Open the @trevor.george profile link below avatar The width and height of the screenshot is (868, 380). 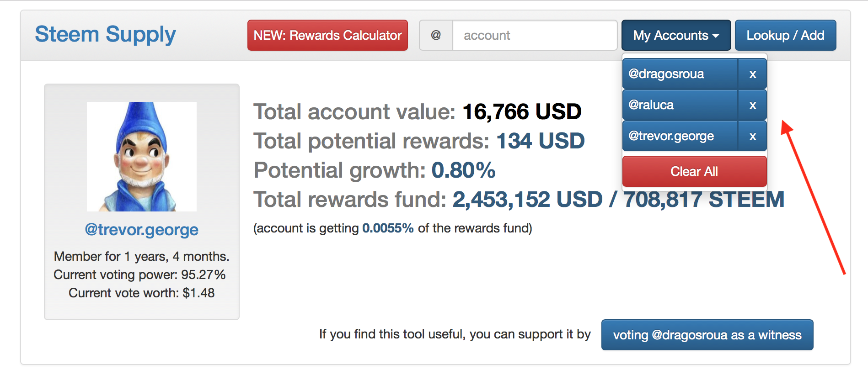coord(142,229)
